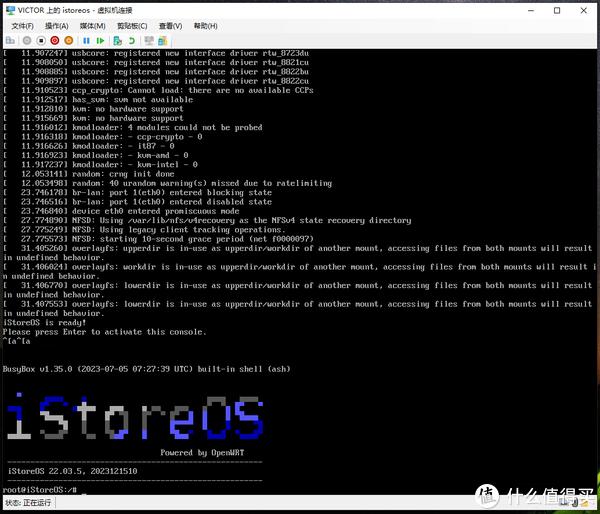Pause the virtual machine
This screenshot has height=514, width=600.
[x=86, y=41]
